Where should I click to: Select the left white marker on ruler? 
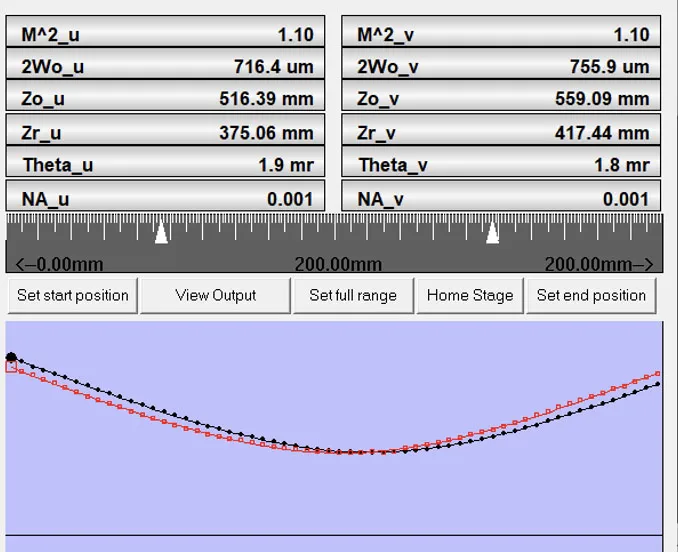point(161,233)
